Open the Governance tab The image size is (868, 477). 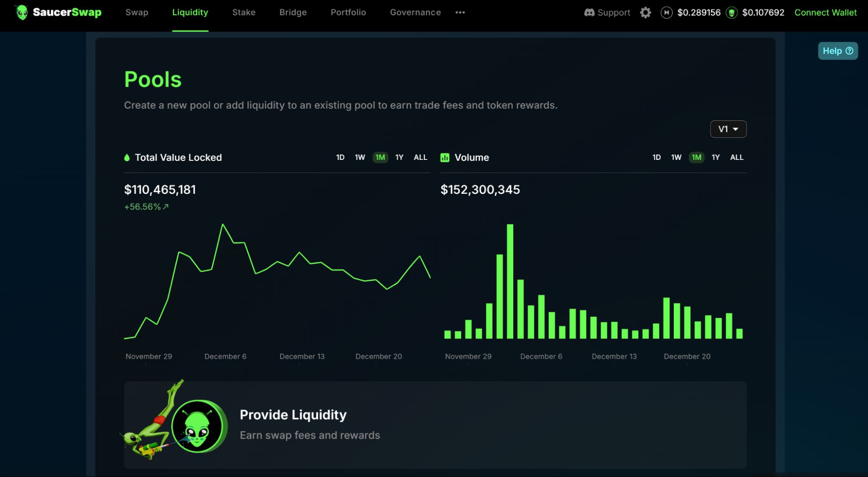point(415,13)
